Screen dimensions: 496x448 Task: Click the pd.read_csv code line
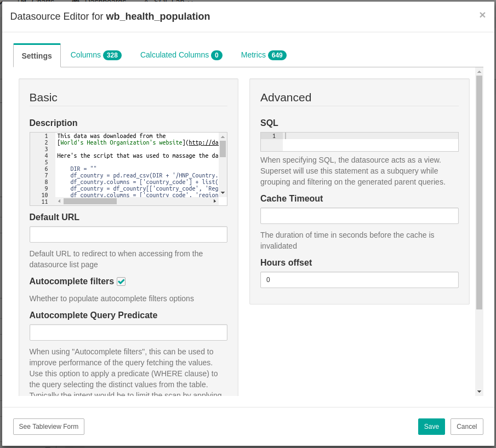pyautogui.click(x=144, y=175)
